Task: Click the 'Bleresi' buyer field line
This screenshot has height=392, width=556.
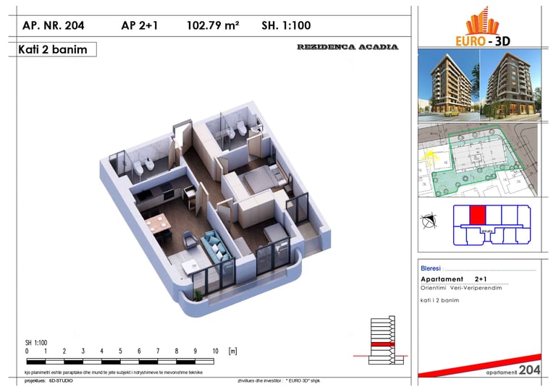Action: (479, 268)
